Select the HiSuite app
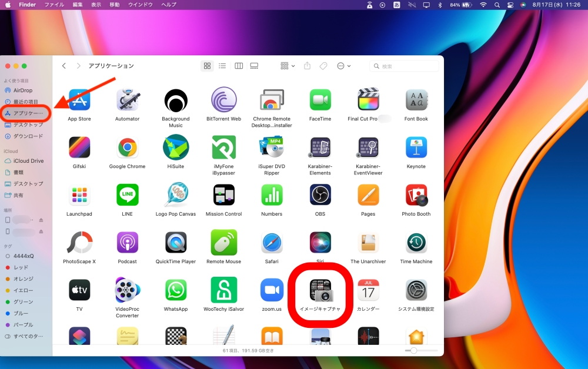 click(176, 147)
